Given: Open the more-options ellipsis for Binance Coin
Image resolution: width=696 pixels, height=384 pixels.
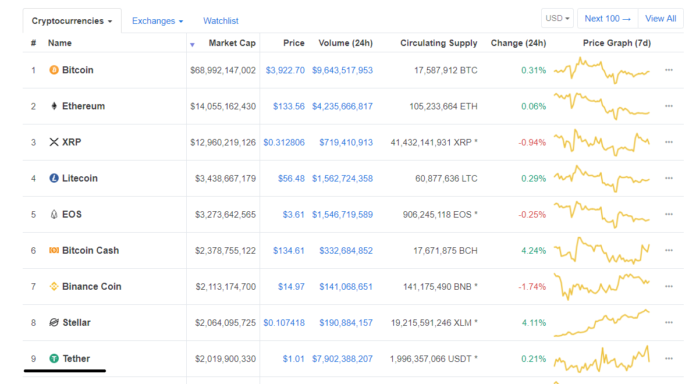Looking at the screenshot, I should click(669, 286).
